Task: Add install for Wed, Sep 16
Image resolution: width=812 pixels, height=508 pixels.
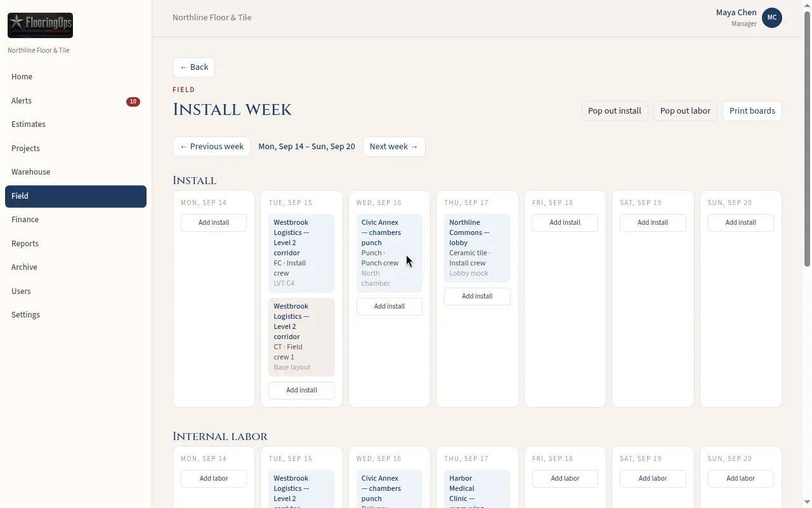Action: [390, 307]
